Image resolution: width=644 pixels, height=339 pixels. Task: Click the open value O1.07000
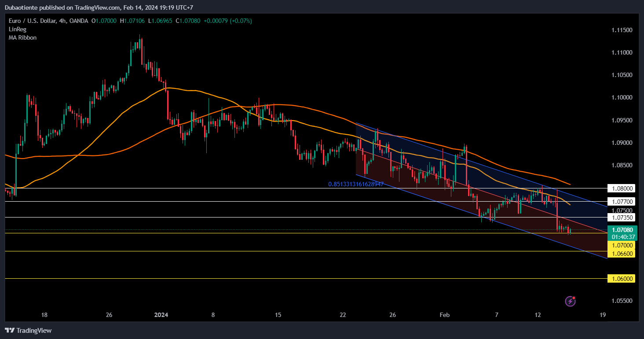click(x=104, y=21)
